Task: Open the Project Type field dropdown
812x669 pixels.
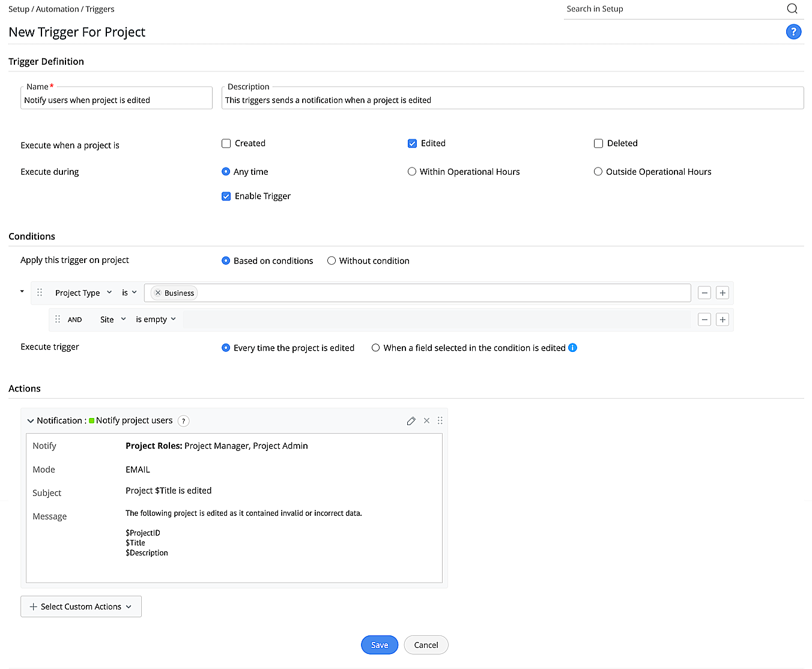Action: click(83, 293)
